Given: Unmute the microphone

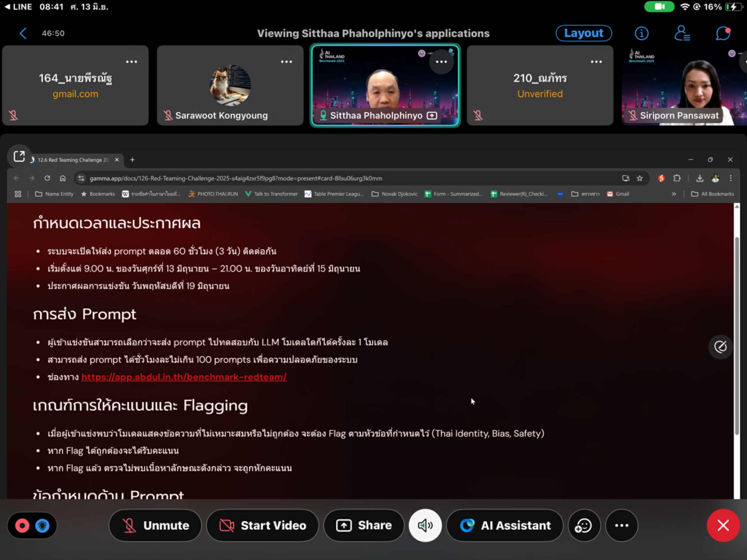Looking at the screenshot, I should point(155,525).
